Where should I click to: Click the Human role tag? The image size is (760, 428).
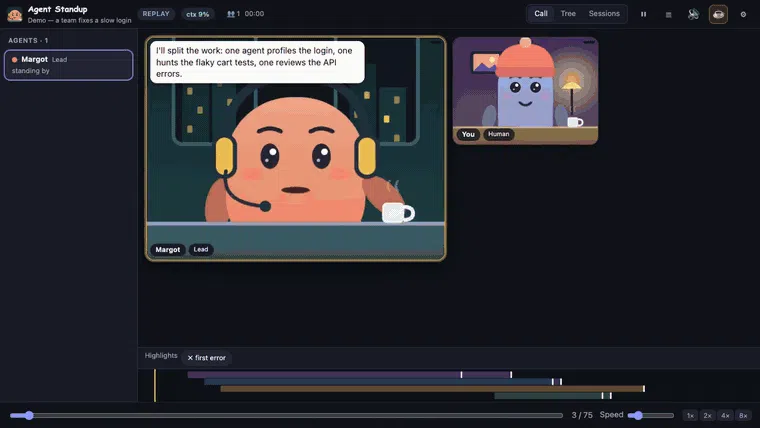499,134
